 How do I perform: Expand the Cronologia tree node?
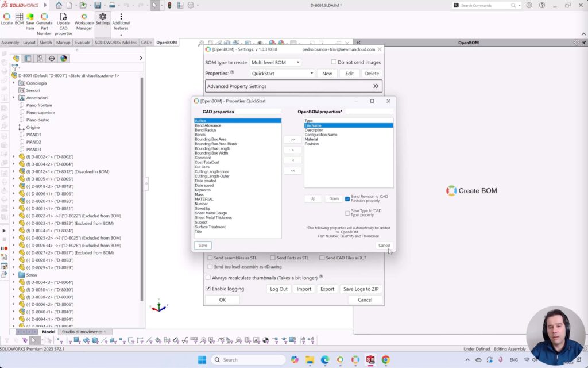(x=14, y=83)
